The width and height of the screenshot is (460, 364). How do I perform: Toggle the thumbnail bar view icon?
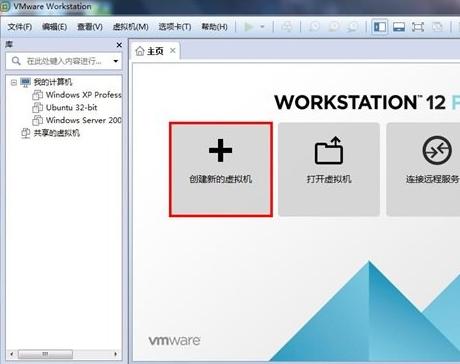pos(399,27)
